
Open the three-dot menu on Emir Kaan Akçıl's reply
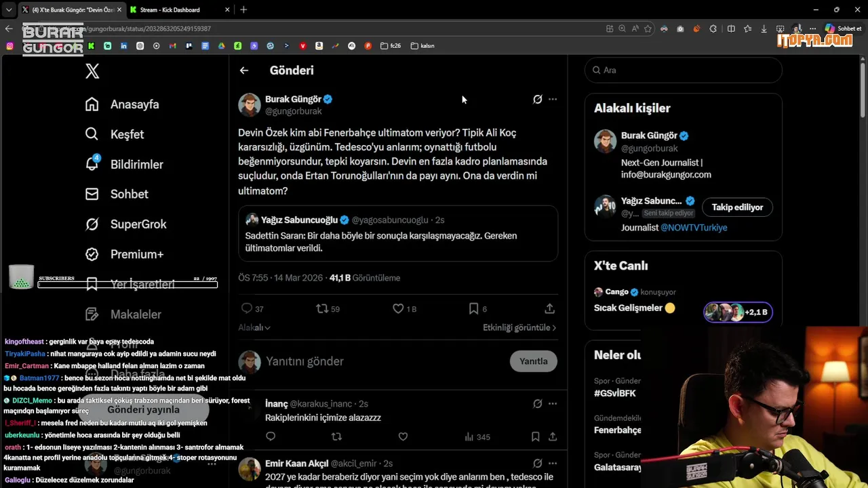[x=553, y=464]
